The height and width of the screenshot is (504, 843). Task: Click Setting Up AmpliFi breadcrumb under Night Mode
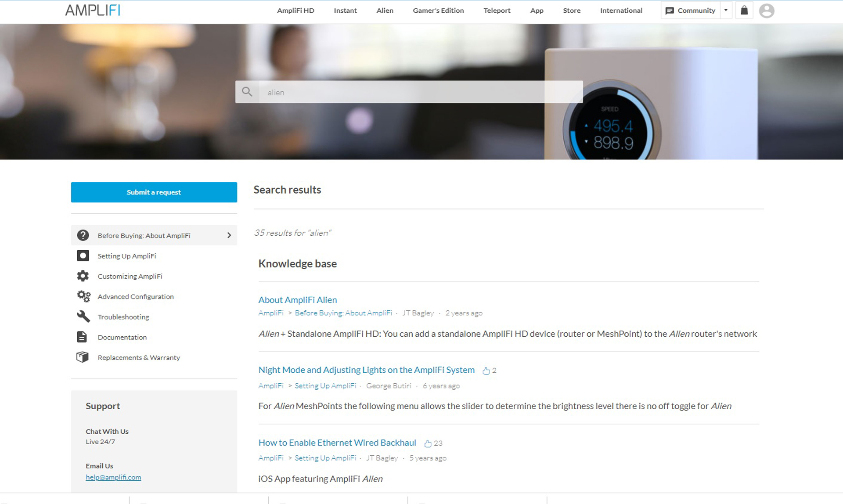[x=325, y=386]
